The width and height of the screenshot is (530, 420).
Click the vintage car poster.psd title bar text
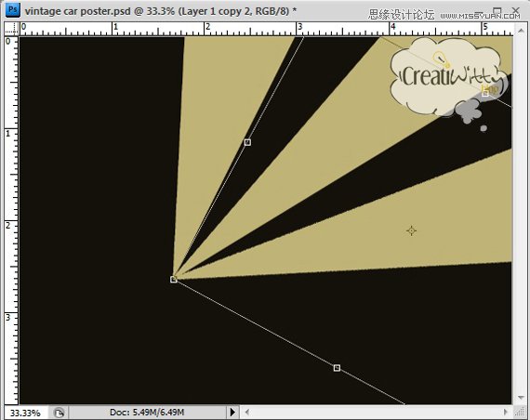(161, 11)
